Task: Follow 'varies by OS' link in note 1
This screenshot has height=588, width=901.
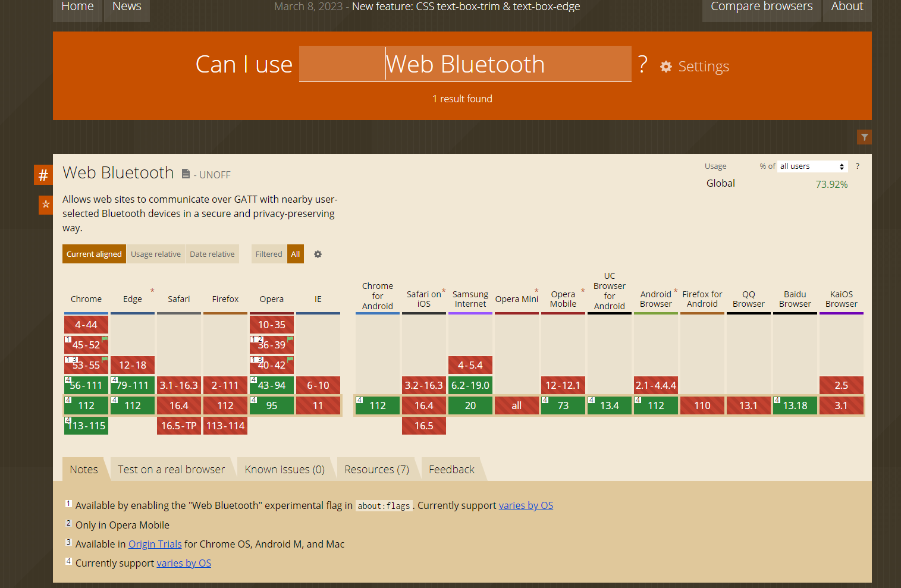Action: tap(526, 505)
